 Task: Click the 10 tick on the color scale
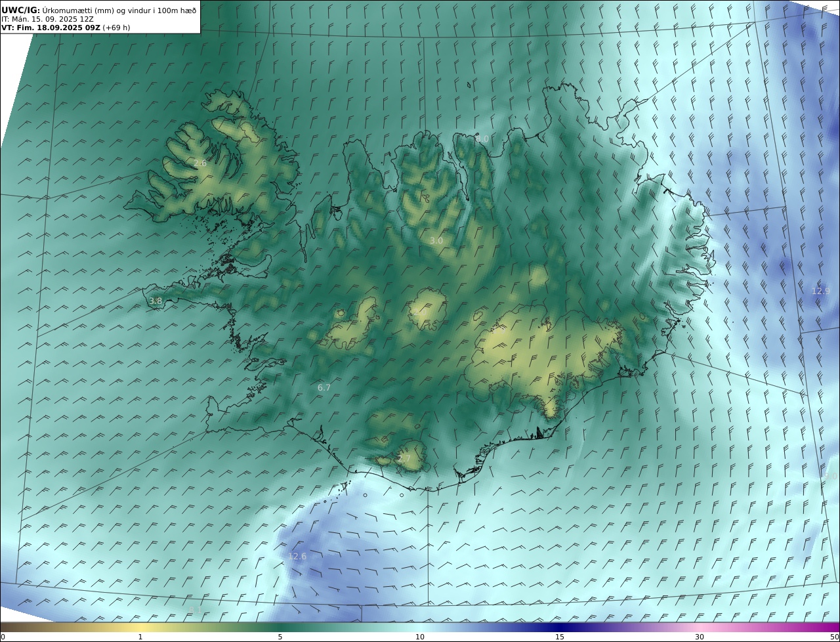(420, 637)
